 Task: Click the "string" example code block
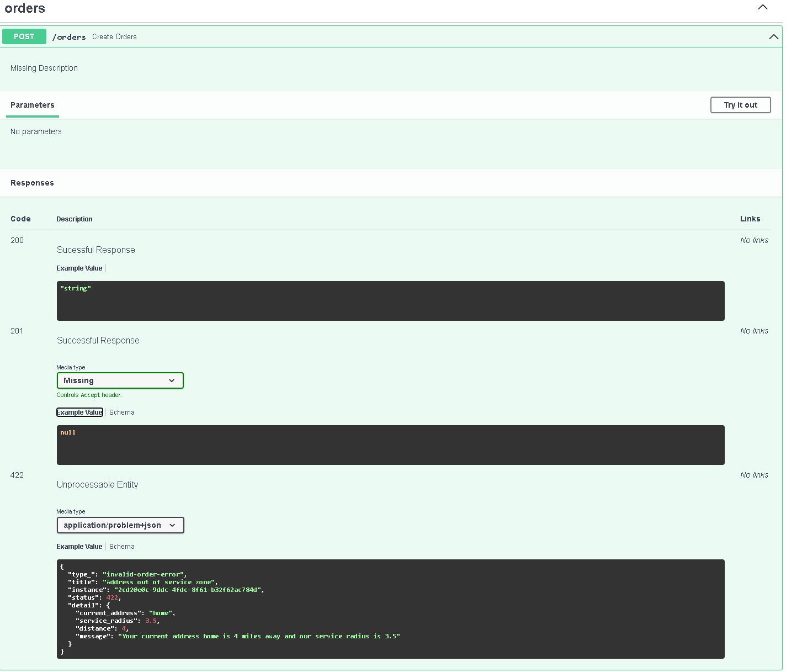point(390,301)
